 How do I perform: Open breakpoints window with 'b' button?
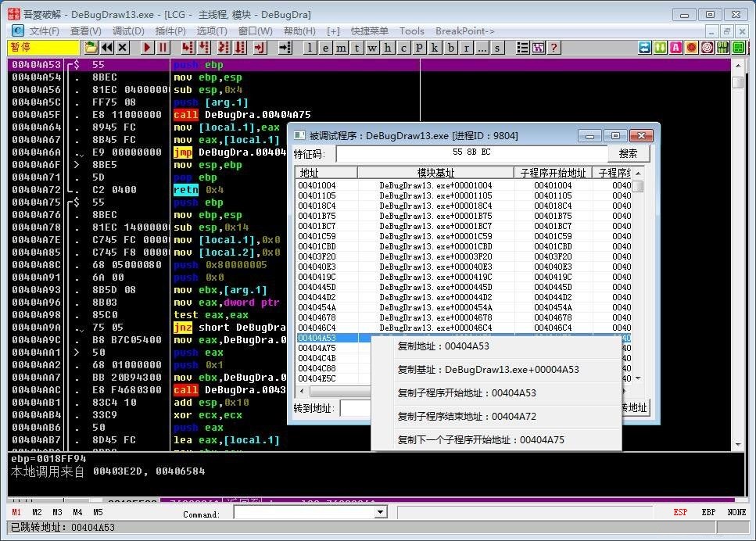click(x=451, y=47)
